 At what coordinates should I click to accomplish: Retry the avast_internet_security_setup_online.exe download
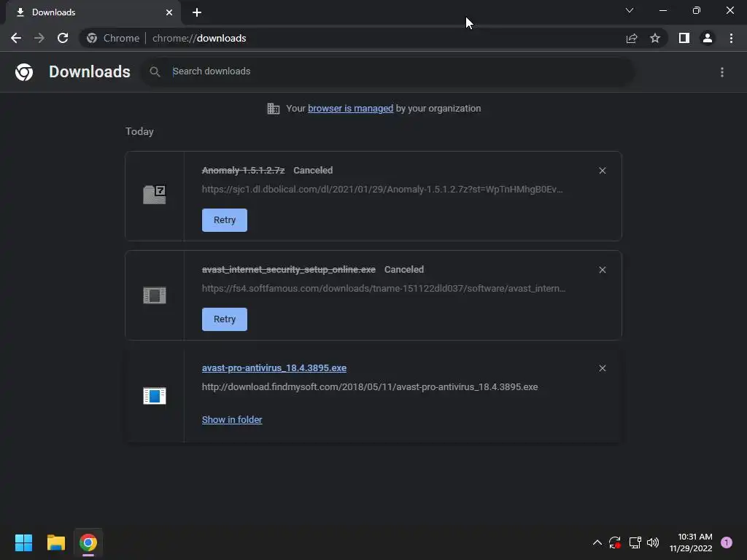pyautogui.click(x=225, y=319)
